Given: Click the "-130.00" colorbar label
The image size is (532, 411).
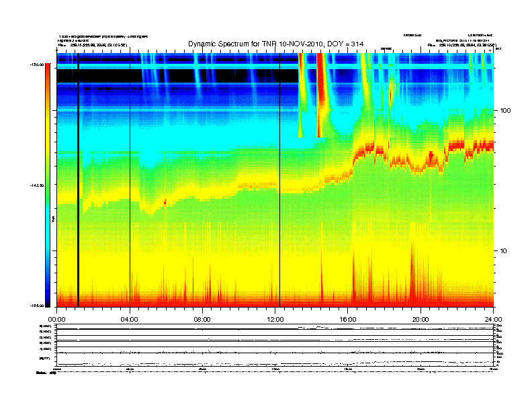Looking at the screenshot, I should (37, 64).
